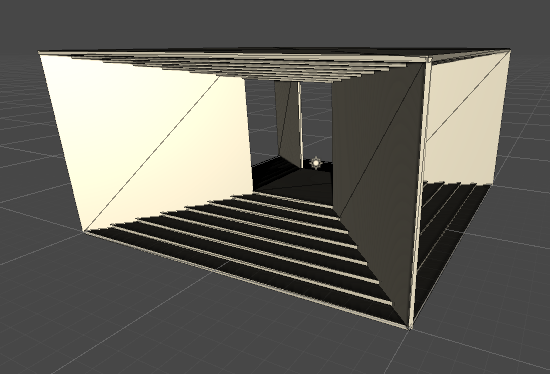
Task: Select the point light gizmo icon
Action: point(316,163)
